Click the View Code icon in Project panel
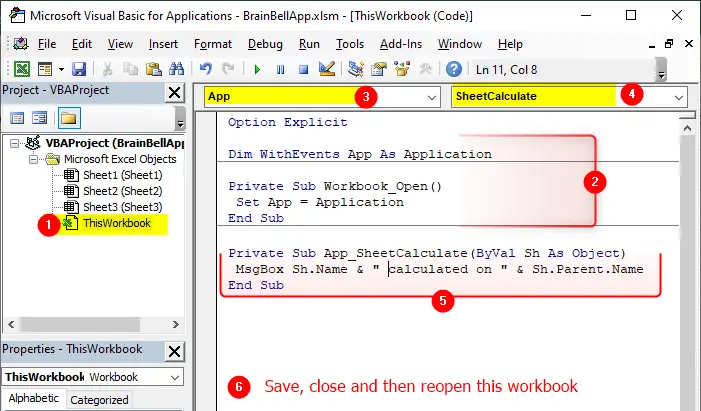This screenshot has height=411, width=701. click(17, 118)
